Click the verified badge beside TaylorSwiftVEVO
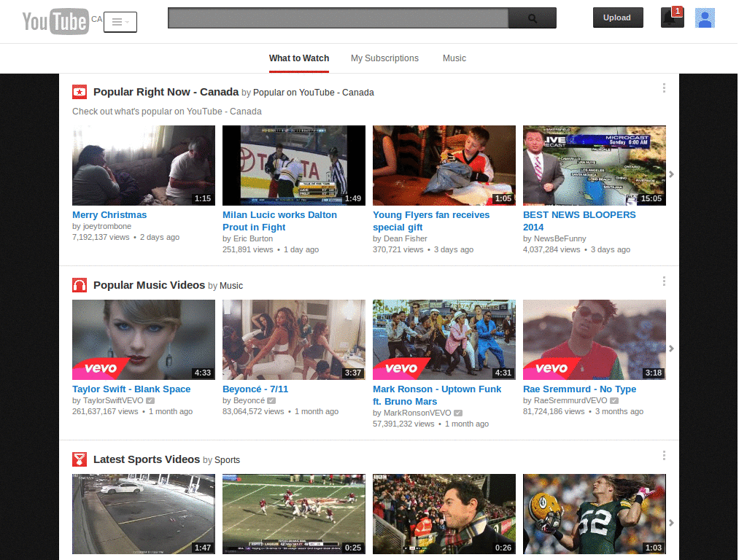This screenshot has height=560, width=747. point(150,401)
